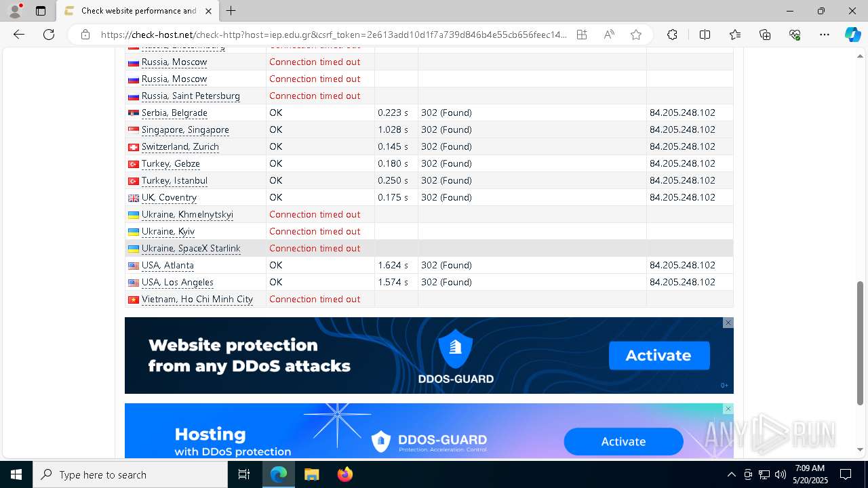Open the Serbia, Belgrade node link

(174, 113)
